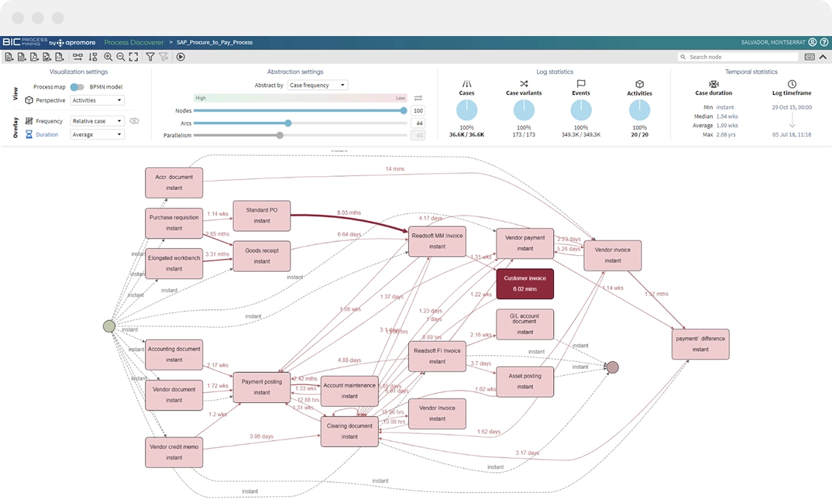Click the 3.96 days arc label
The height and width of the screenshot is (504, 832).
(x=261, y=436)
